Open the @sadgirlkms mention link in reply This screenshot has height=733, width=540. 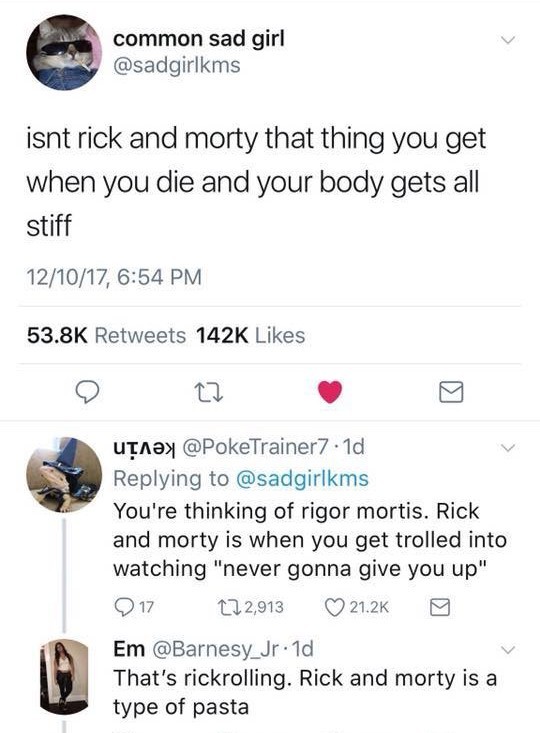coord(302,479)
